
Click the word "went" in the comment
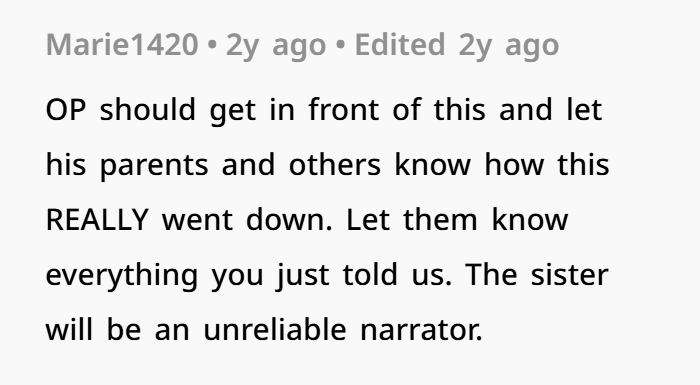click(x=197, y=220)
